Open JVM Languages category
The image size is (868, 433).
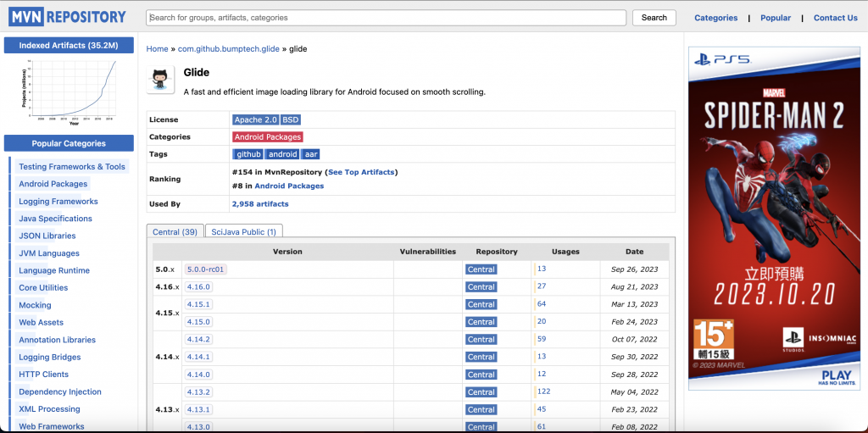(48, 253)
